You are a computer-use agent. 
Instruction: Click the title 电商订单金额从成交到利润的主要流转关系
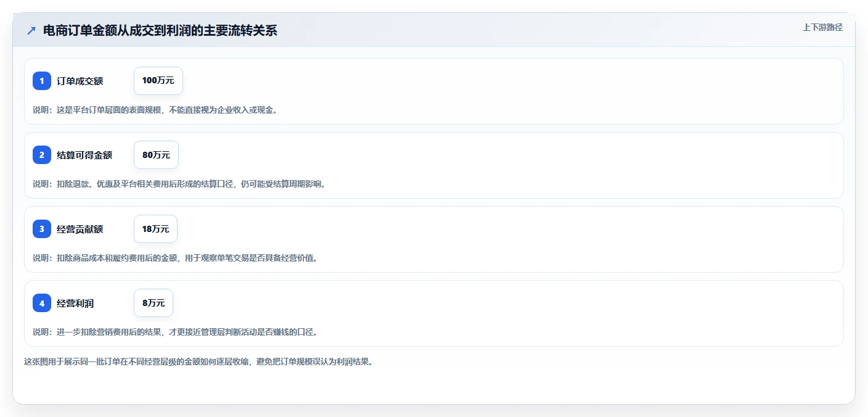pos(160,30)
